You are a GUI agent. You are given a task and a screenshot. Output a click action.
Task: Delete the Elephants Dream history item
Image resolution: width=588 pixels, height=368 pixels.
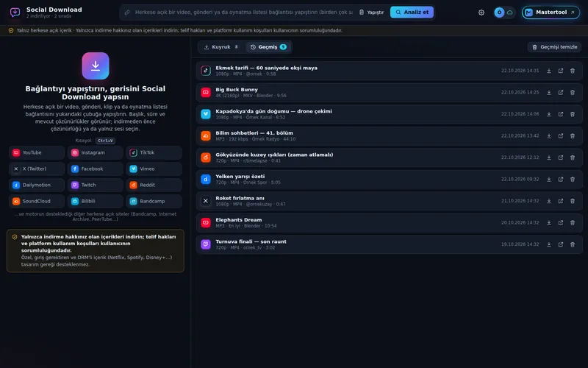(x=573, y=223)
